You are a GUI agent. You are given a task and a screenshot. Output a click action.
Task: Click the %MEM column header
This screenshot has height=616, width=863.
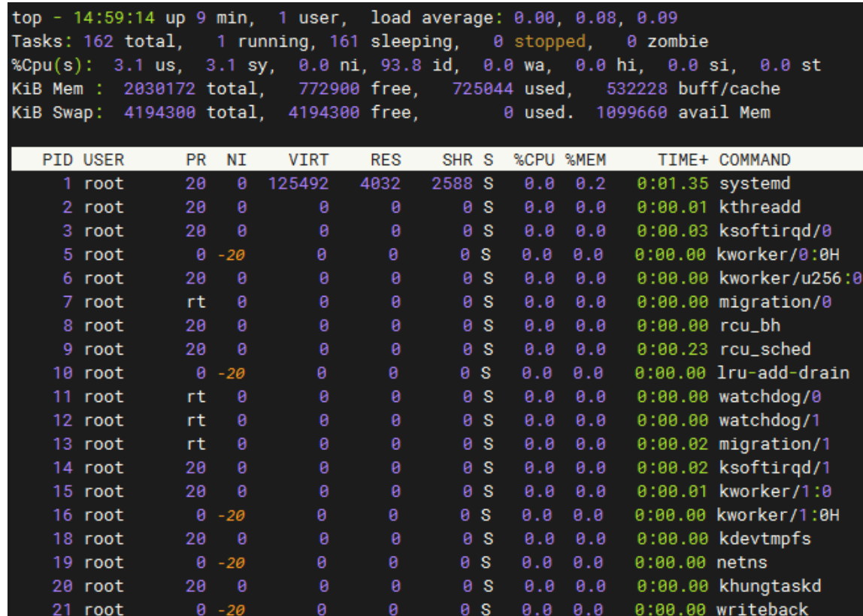(586, 159)
